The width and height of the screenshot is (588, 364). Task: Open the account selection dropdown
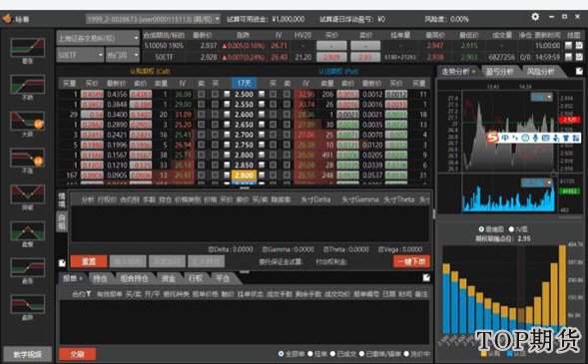(x=153, y=19)
